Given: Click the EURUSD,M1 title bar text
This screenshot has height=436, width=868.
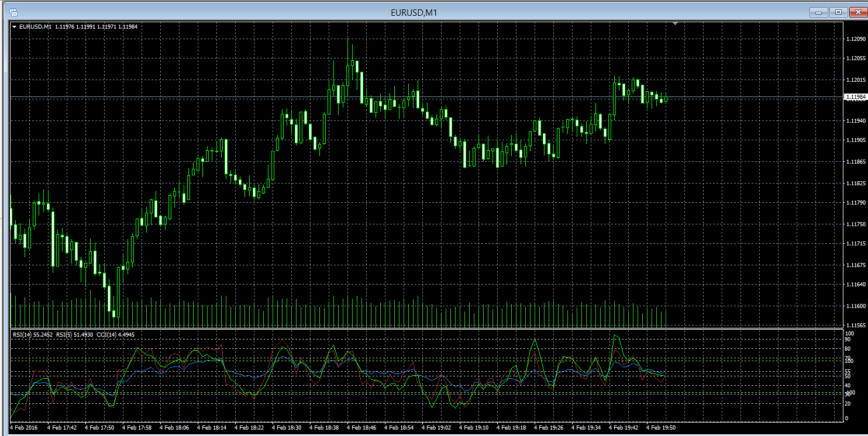Looking at the screenshot, I should tap(414, 12).
